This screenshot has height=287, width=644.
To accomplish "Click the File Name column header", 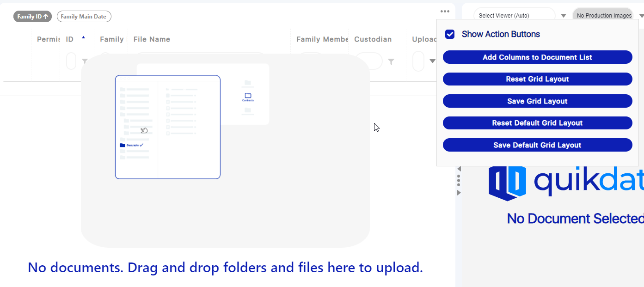I will (152, 39).
